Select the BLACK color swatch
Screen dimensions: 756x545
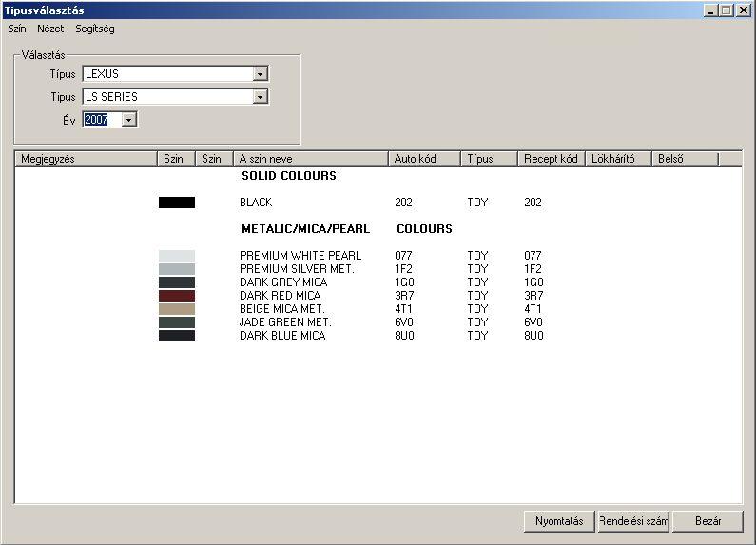coord(177,203)
